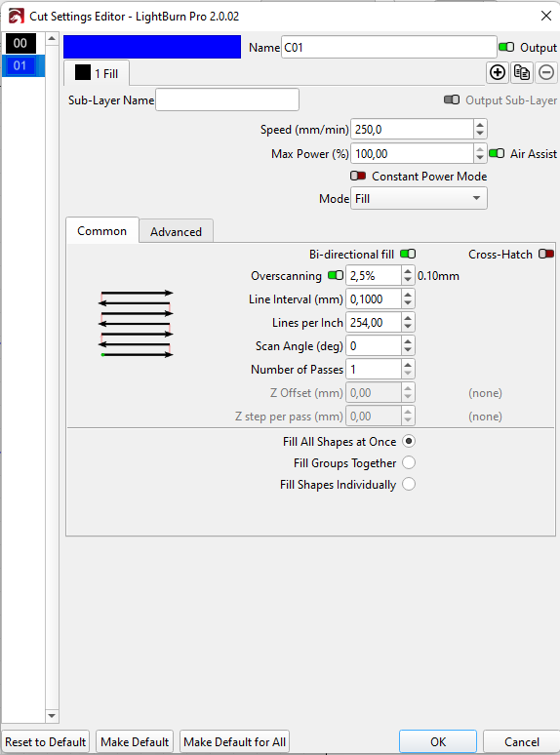Viewport: 560px width, 755px height.
Task: Switch to the Advanced tab
Action: (x=176, y=231)
